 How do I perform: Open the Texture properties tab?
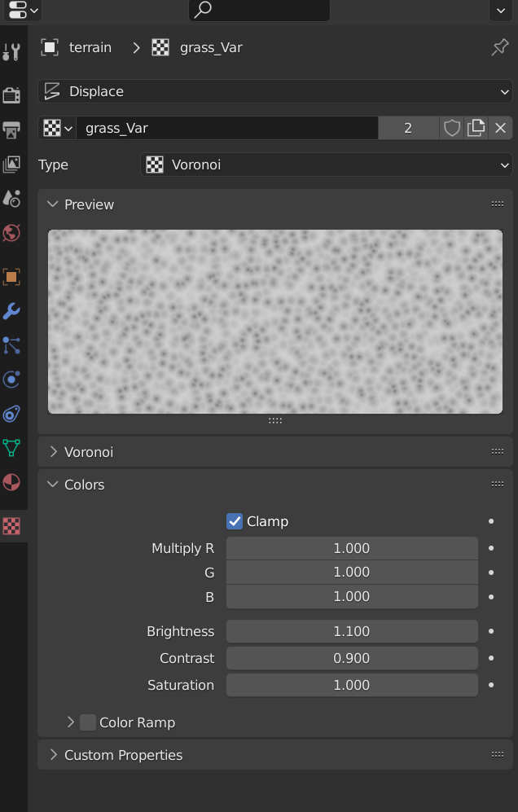coord(11,526)
